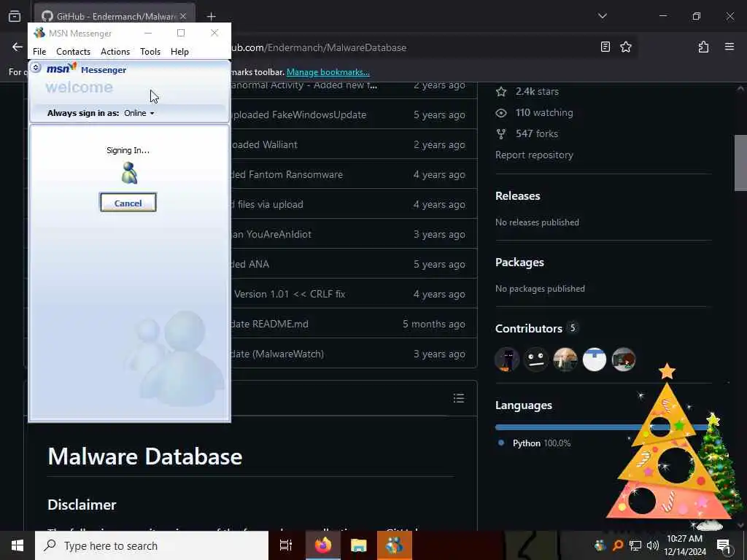Open the Tools menu in MSN Messenger
The height and width of the screenshot is (560, 747).
150,52
